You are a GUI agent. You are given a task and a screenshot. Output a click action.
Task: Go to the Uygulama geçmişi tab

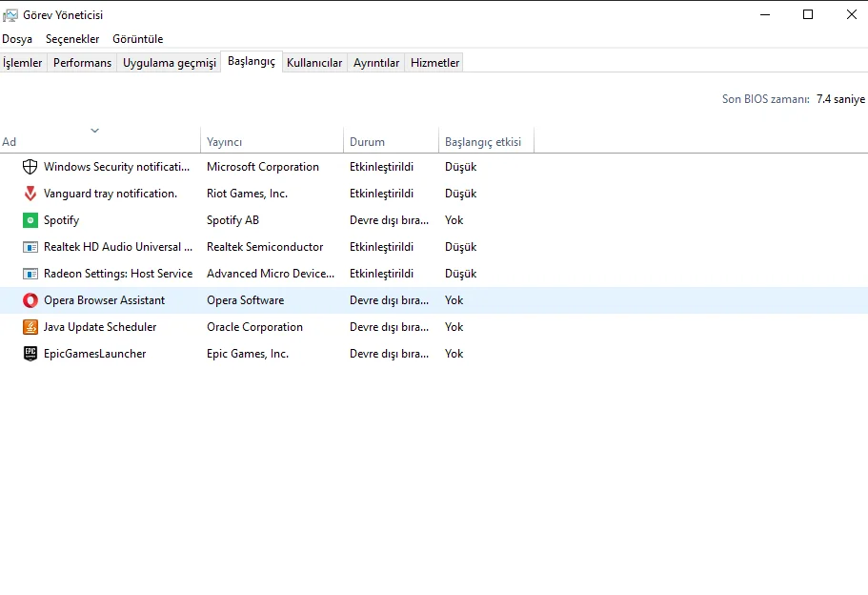click(170, 63)
